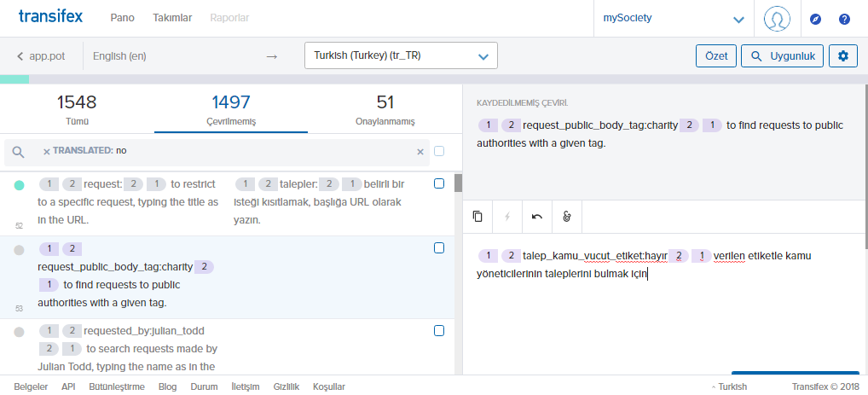Viewport: 868px width, 395px height.
Task: Select string 53 request_public_body_tag row
Action: [x=227, y=277]
